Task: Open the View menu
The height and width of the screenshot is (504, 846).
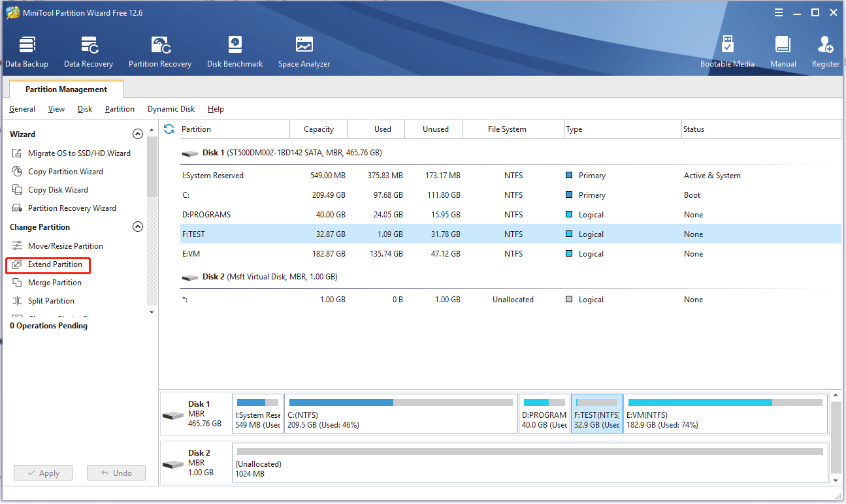Action: [x=56, y=109]
